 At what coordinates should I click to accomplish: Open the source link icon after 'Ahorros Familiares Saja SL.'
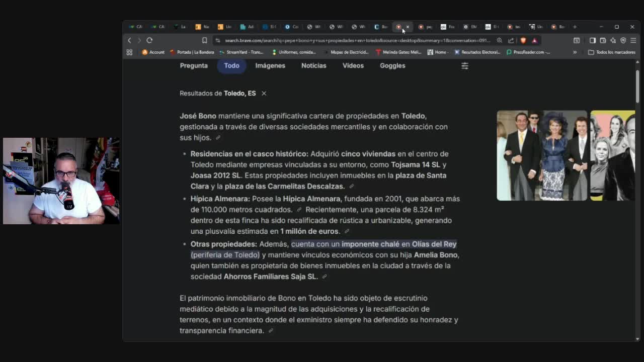325,277
